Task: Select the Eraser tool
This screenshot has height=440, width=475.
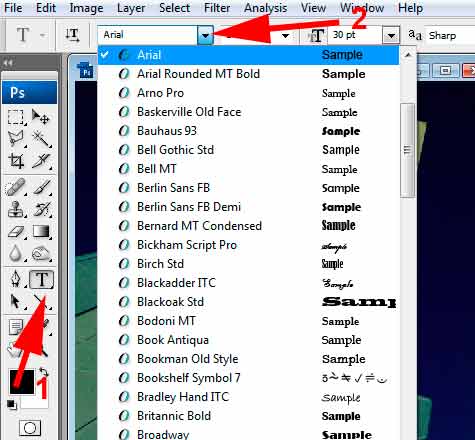Action: 16,231
